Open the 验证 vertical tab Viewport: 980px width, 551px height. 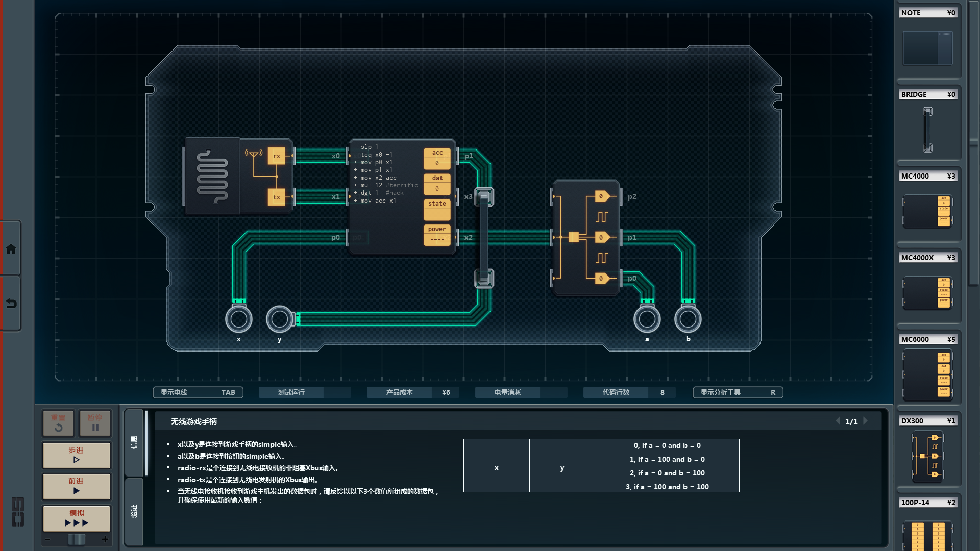pyautogui.click(x=134, y=511)
